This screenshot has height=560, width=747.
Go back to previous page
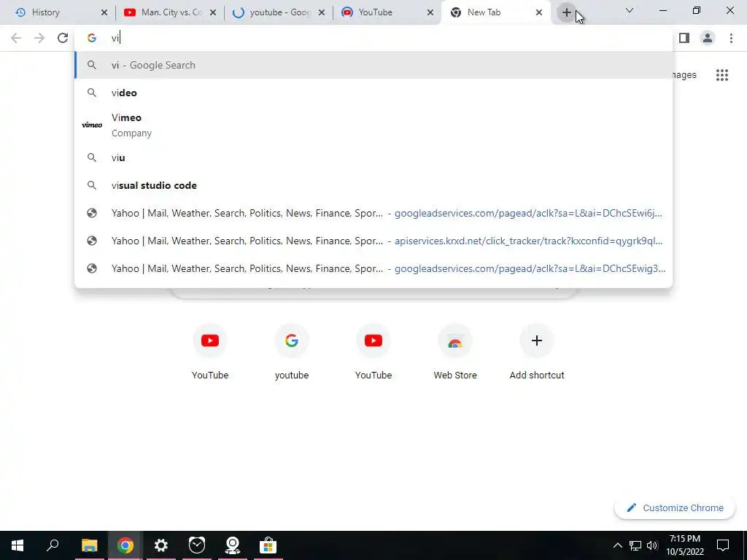(x=16, y=38)
